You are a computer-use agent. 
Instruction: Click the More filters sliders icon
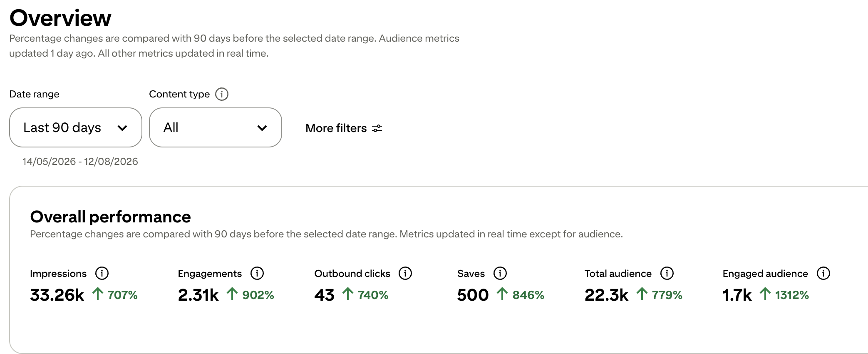point(377,128)
